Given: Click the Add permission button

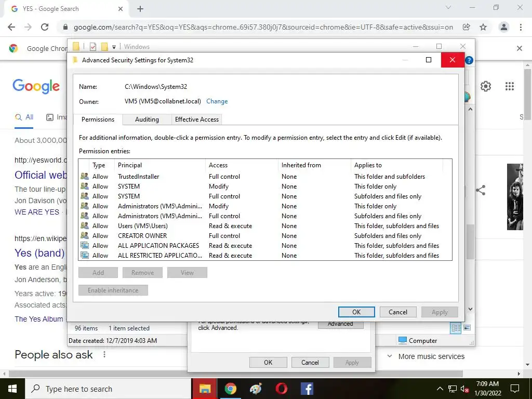Looking at the screenshot, I should click(x=98, y=272).
